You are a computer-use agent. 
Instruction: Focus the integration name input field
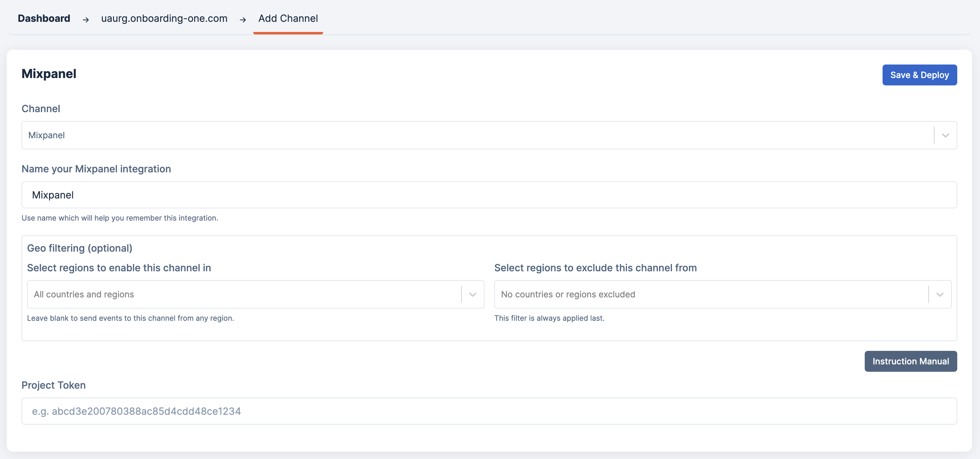[x=489, y=195]
